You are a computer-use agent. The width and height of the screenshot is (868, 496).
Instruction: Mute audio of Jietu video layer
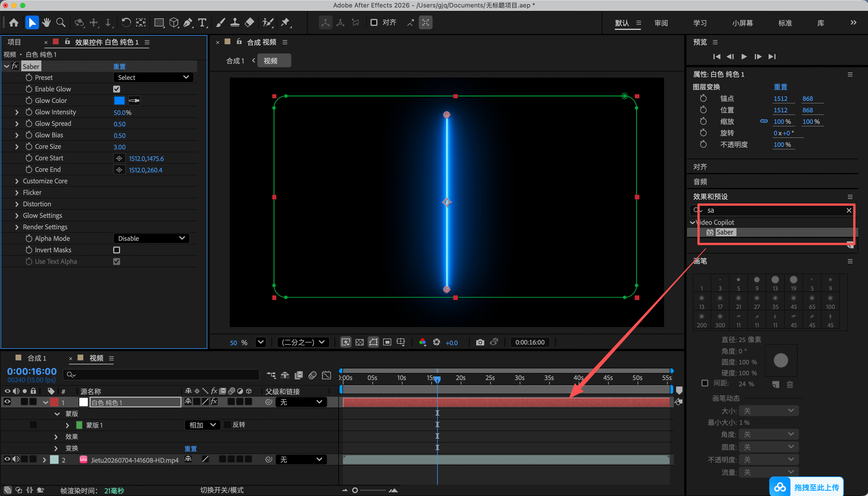pos(16,460)
